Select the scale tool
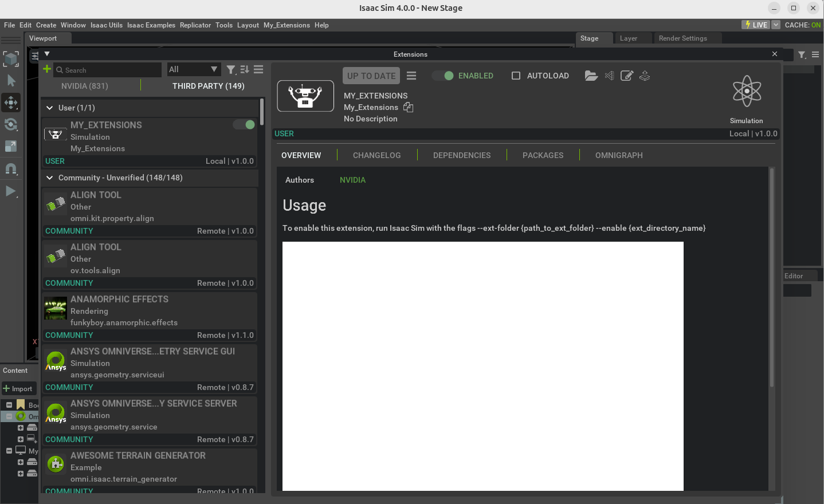Viewport: 824px width, 504px height. 11,146
